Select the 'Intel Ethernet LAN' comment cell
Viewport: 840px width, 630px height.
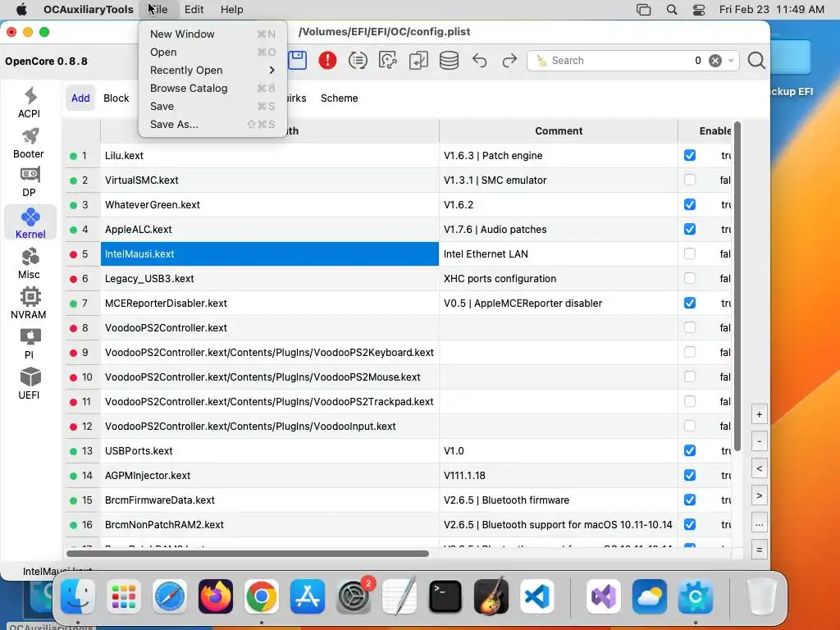558,254
